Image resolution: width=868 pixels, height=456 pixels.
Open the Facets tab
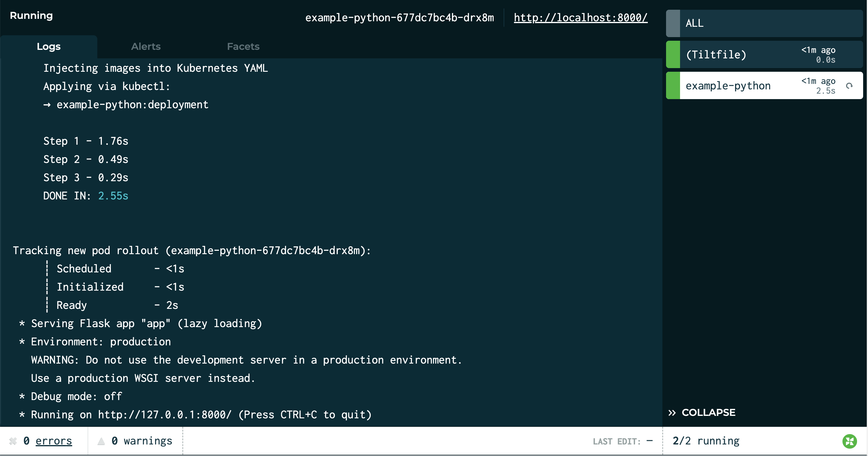243,47
